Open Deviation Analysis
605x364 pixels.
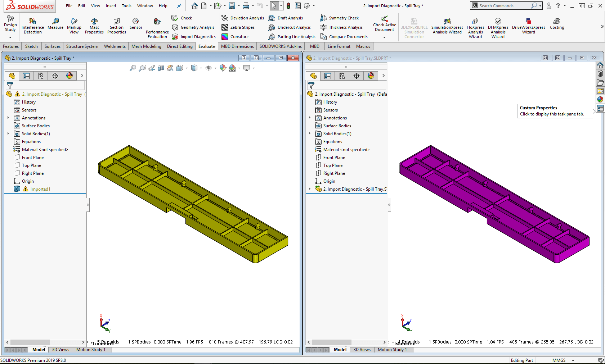coord(243,18)
